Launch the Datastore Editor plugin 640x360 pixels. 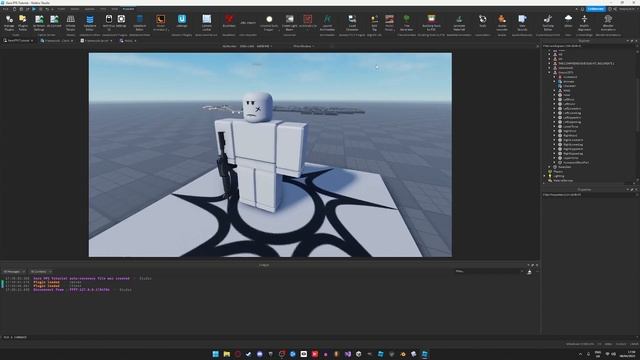[x=90, y=22]
